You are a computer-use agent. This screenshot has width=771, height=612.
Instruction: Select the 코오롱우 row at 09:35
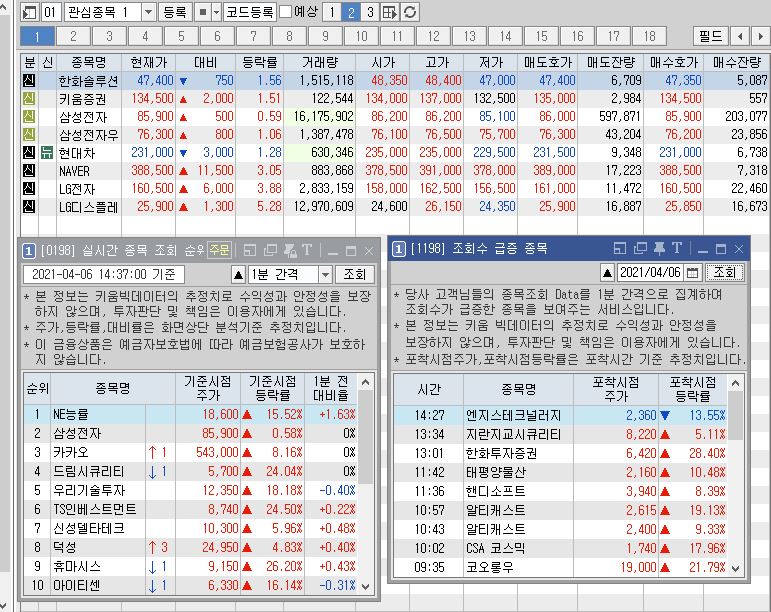pyautogui.click(x=561, y=567)
